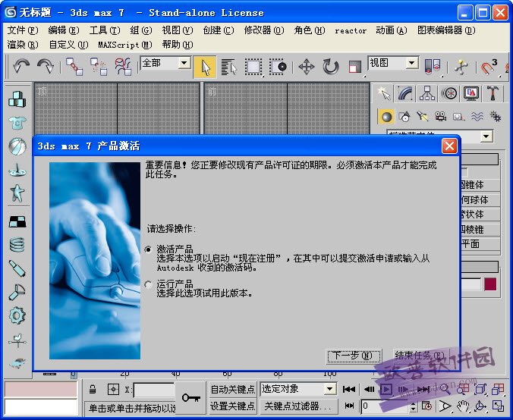
Task: Switch to the Modify command panel tab
Action: pos(405,93)
